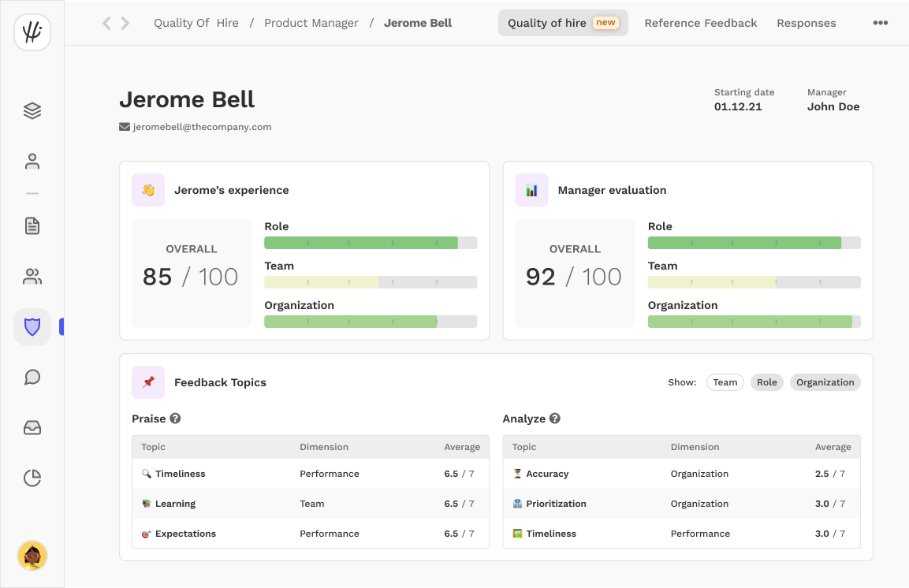Open the three-dots more options menu
This screenshot has height=588, width=909.
(880, 23)
